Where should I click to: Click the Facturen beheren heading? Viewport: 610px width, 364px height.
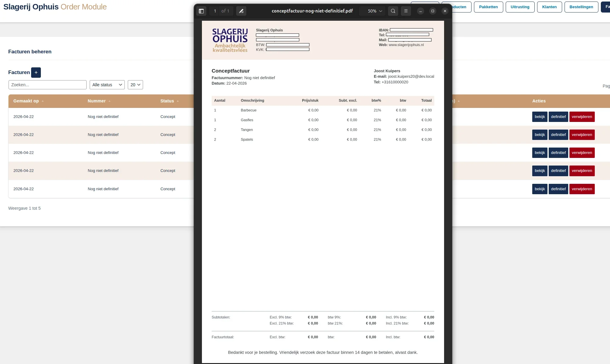pos(30,52)
